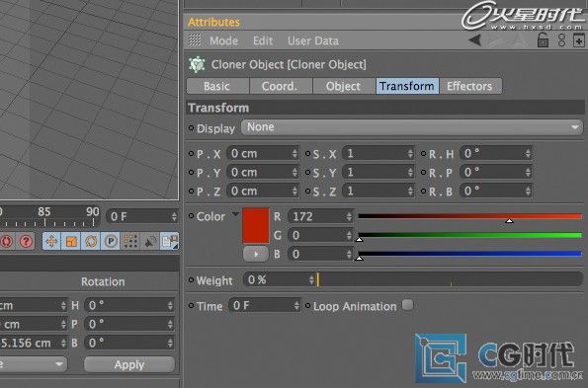The height and width of the screenshot is (388, 588).
Task: Toggle the Rotation keyframe icon
Action: point(91,241)
